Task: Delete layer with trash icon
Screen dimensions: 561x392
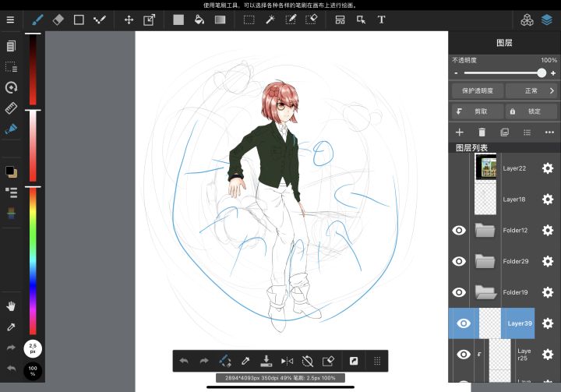Action: pos(482,132)
